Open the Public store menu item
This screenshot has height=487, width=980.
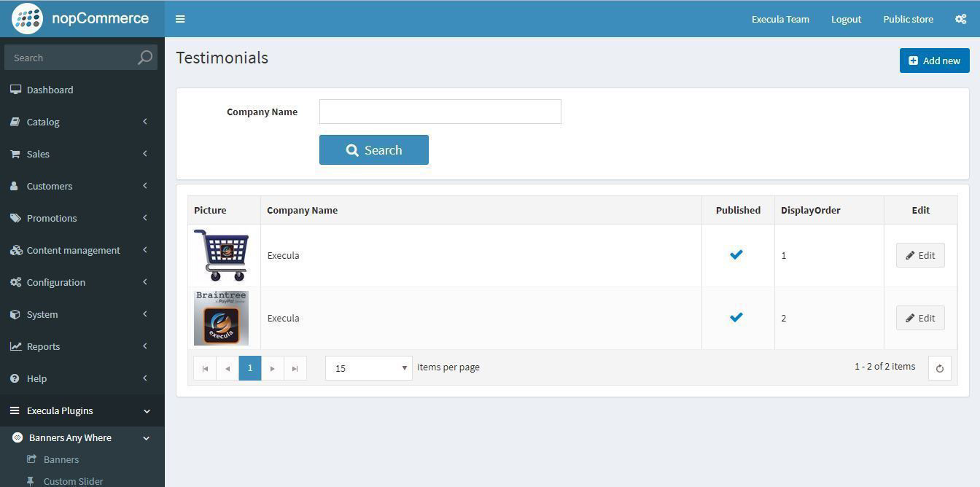click(x=908, y=19)
